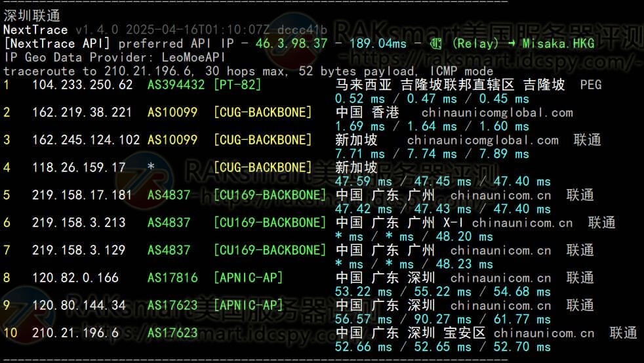644x363 pixels.
Task: Click the asterisk ASN in hop 4
Action: 151,167
